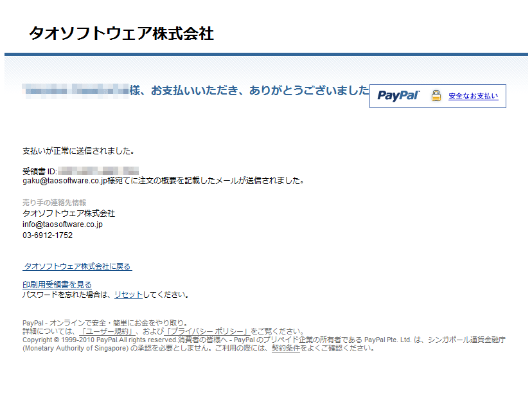
Task: Click the thank-you heading 様、お支払いいただき、ありがとうございました
Action: click(249, 91)
